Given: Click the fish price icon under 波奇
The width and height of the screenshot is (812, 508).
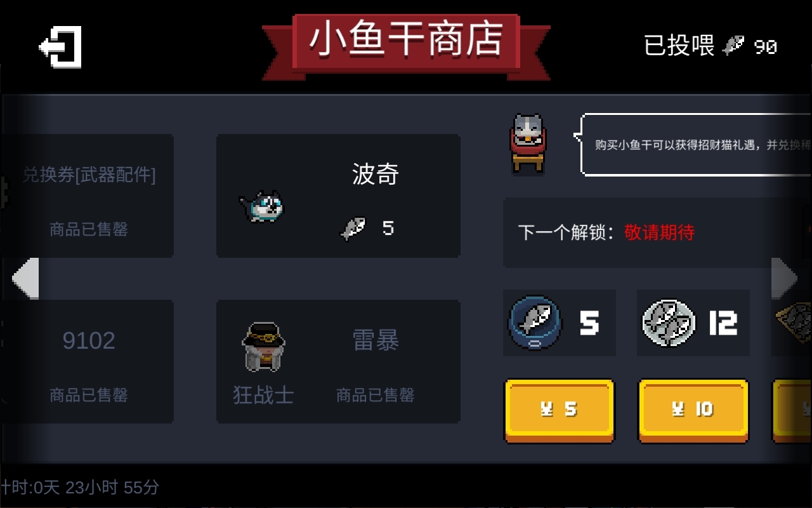Looking at the screenshot, I should [x=353, y=229].
